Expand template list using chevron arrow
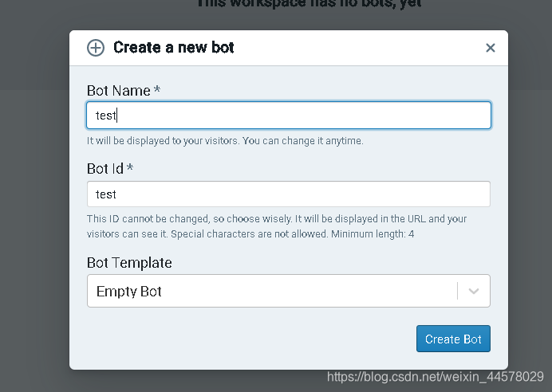 tap(474, 291)
